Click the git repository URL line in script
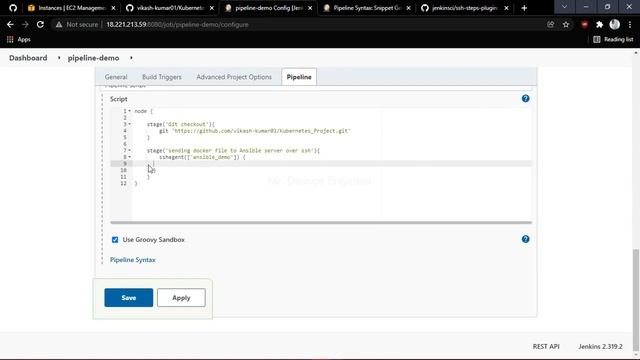 (255, 131)
